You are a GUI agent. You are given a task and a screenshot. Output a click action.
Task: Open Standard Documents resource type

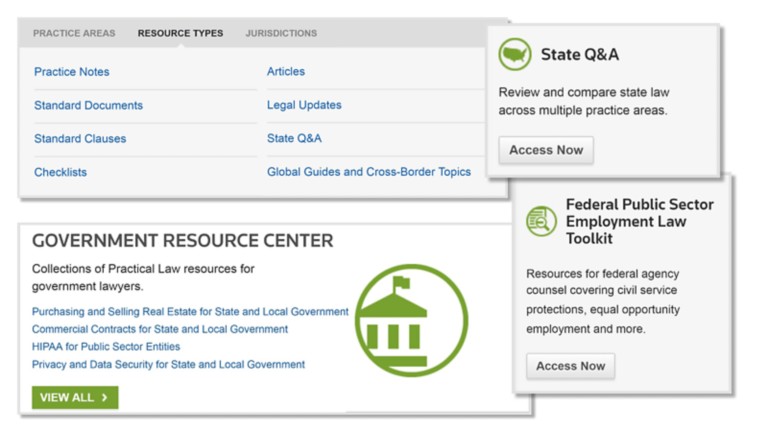[x=89, y=105]
